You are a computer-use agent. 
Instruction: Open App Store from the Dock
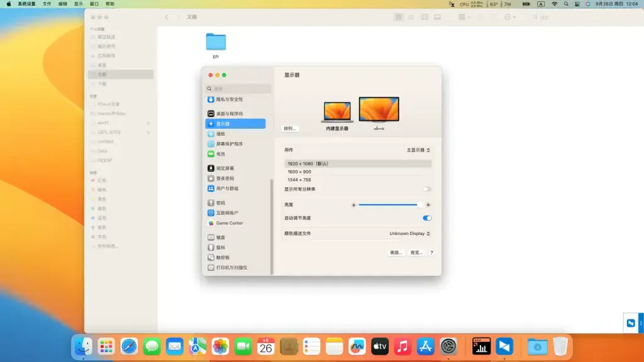[425, 347]
